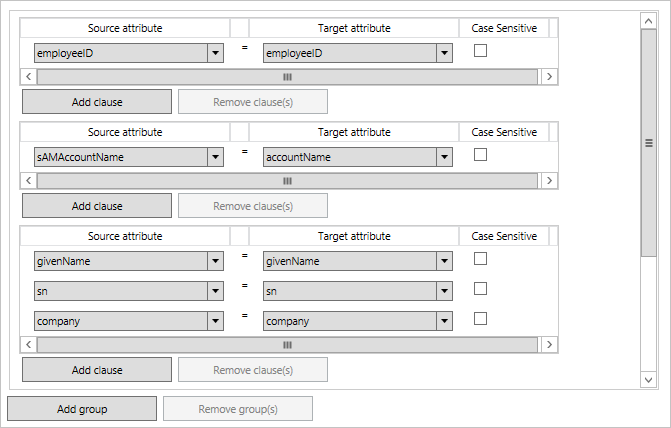Viewport: 671px width, 428px height.
Task: Open the sAMAccountName source attribute dropdown
Action: tap(215, 157)
